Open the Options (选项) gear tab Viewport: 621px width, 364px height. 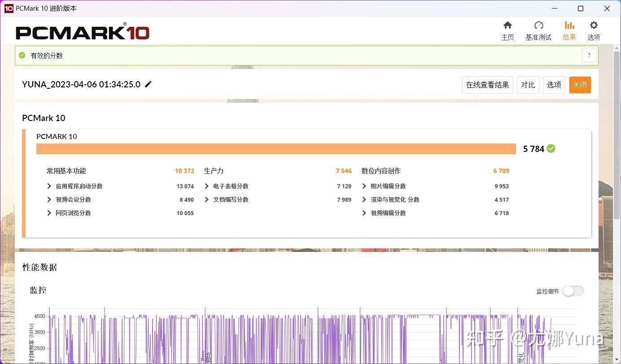(x=594, y=31)
